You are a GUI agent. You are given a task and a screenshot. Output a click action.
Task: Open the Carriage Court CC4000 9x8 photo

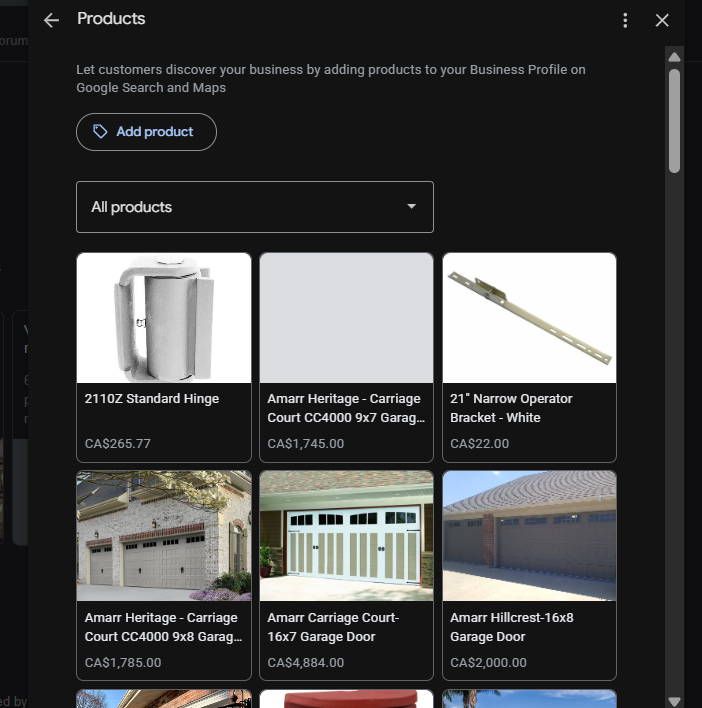(164, 536)
